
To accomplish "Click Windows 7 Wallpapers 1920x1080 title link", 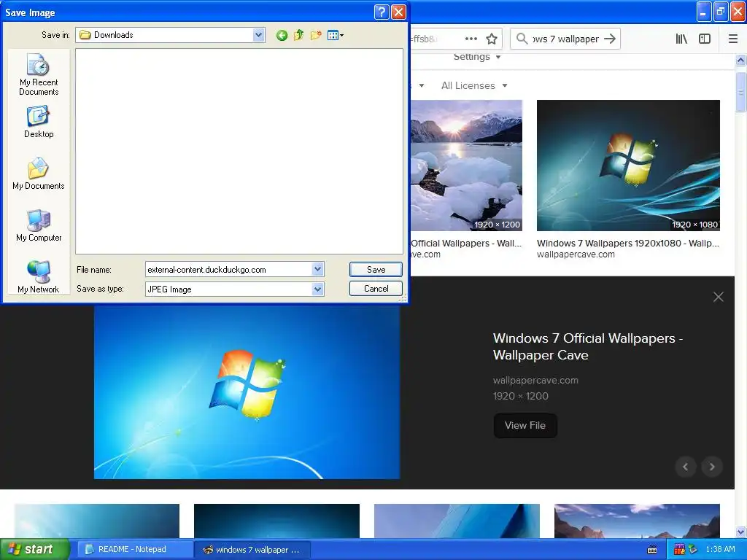I will point(628,244).
